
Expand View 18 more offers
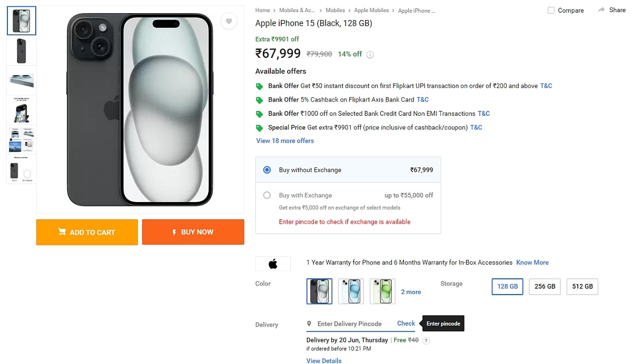pos(285,141)
